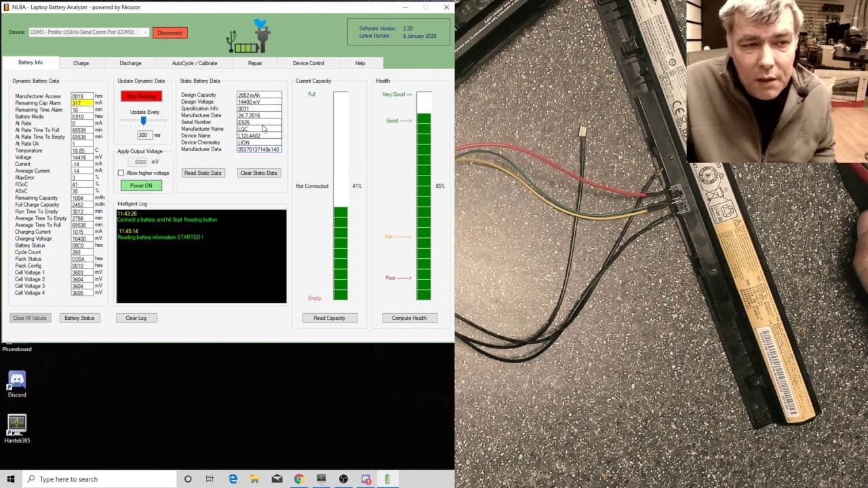Click the Cycle Count value 293
The height and width of the screenshot is (488, 868).
tap(82, 252)
